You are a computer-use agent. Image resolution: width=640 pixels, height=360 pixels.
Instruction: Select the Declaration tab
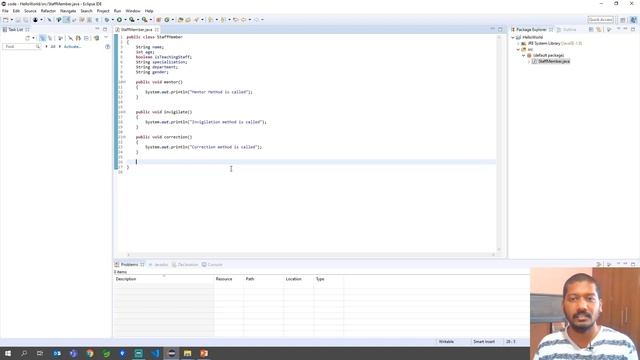click(185, 265)
